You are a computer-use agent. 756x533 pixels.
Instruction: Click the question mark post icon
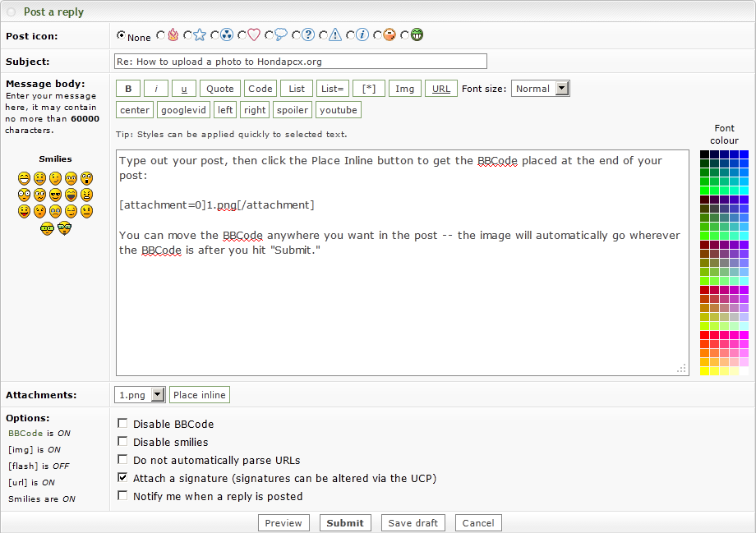point(308,35)
